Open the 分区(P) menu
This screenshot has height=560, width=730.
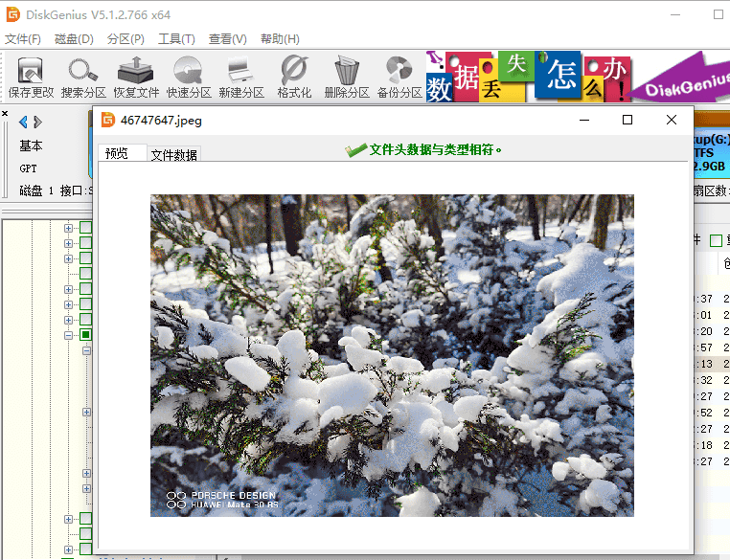click(125, 39)
